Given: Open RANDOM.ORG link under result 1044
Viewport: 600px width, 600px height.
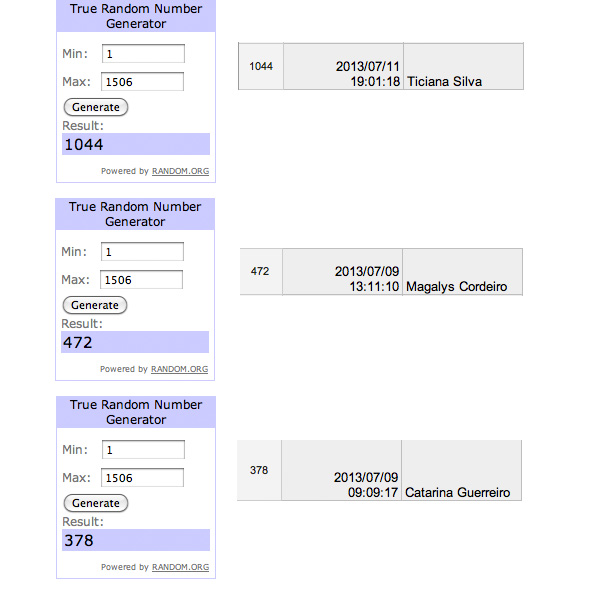Looking at the screenshot, I should point(181,171).
